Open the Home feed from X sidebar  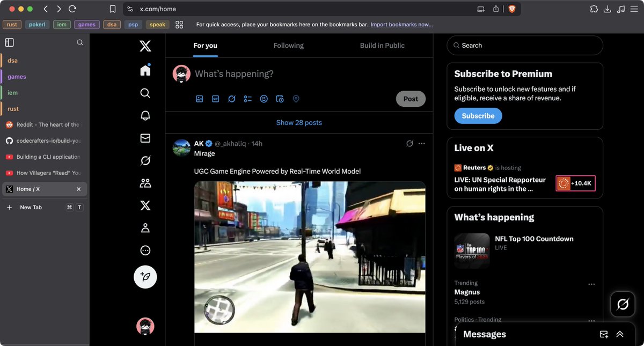point(145,70)
